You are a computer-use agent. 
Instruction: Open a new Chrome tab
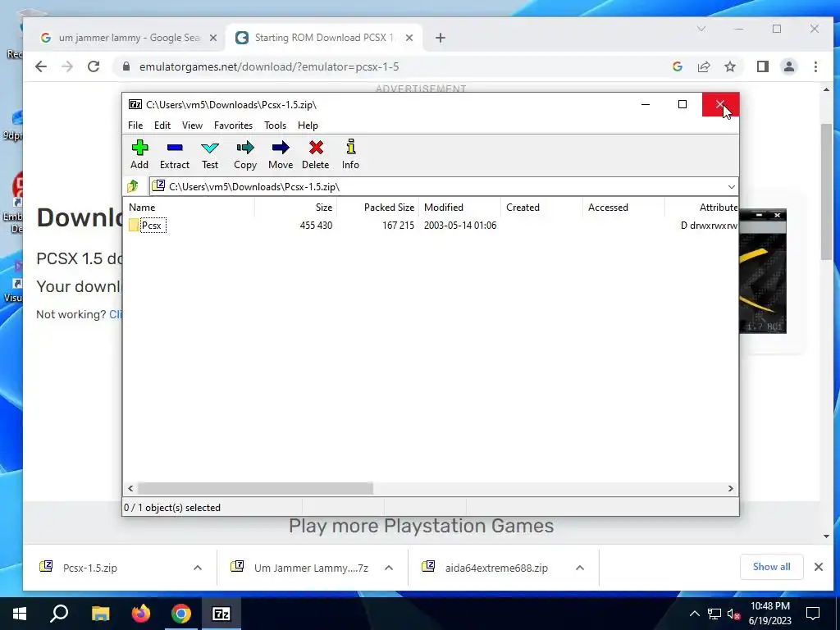441,38
